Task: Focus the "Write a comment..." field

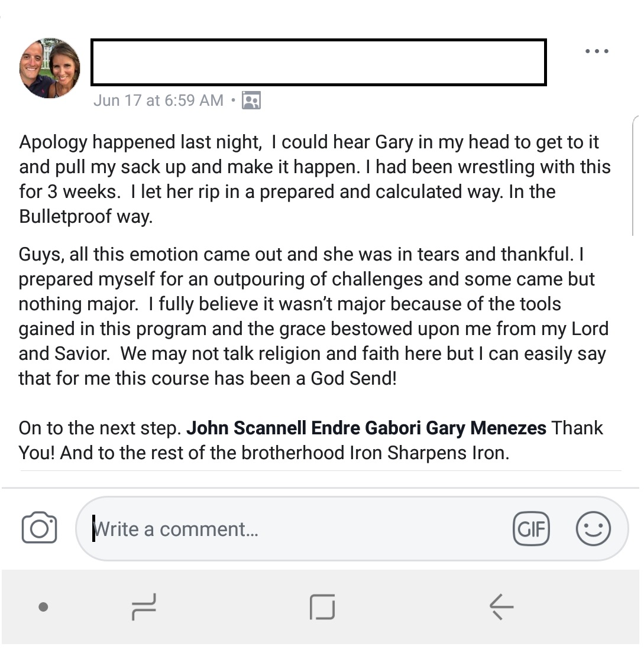Action: (x=296, y=528)
